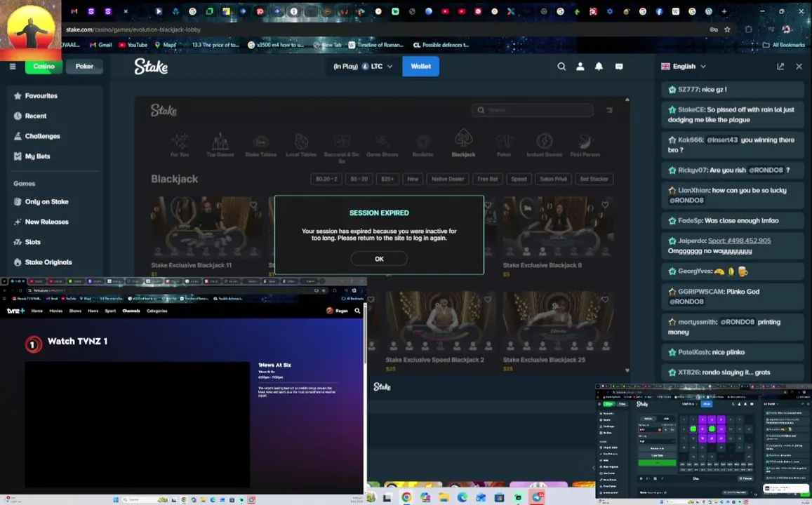Viewport: 812px width, 505px height.
Task: Confirm the Session Expired dialog with OK
Action: click(x=379, y=259)
